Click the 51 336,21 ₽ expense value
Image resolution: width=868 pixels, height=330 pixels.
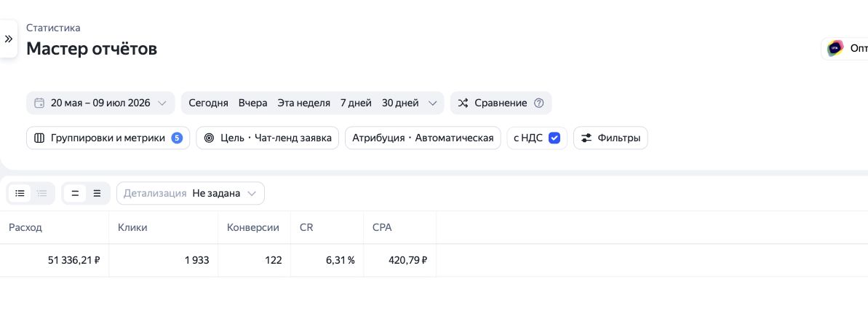(x=73, y=260)
